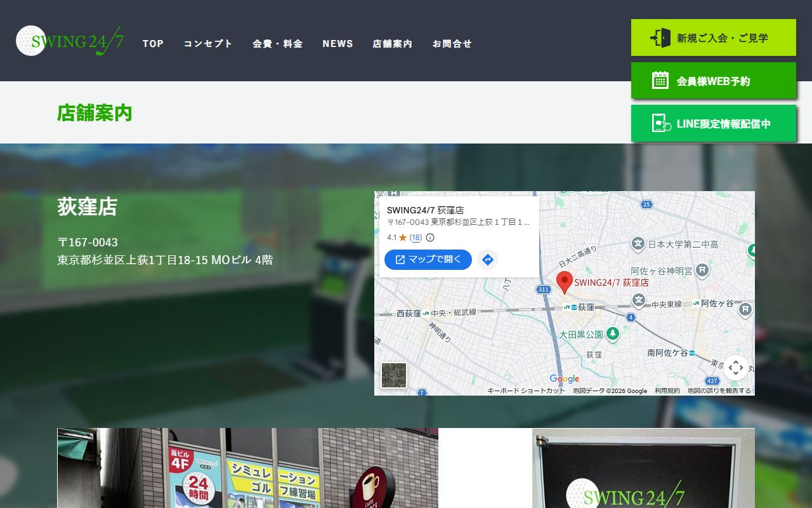Open the 店舗案内 menu item

[x=392, y=44]
